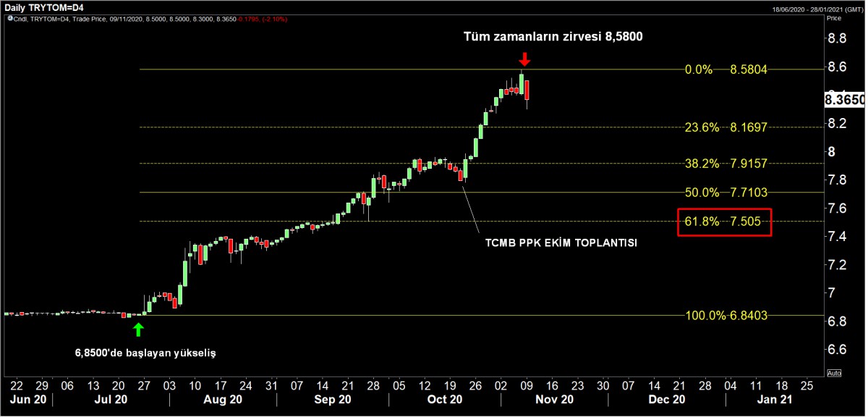Image resolution: width=868 pixels, height=417 pixels.
Task: Click the 38.2% 7.9157 retracement label
Action: (726, 164)
